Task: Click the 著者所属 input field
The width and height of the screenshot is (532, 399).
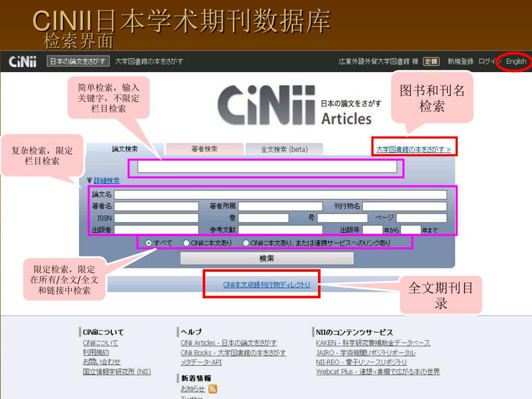Action: (x=280, y=206)
